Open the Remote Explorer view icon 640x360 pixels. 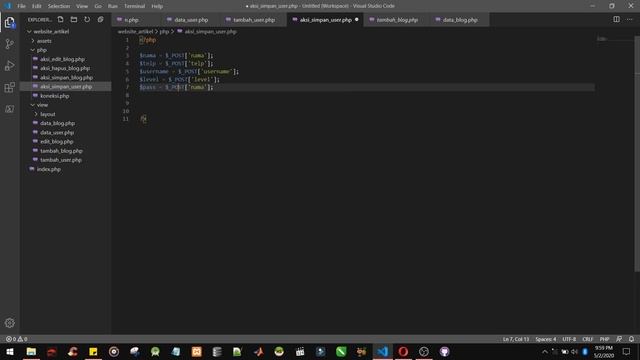[x=9, y=109]
